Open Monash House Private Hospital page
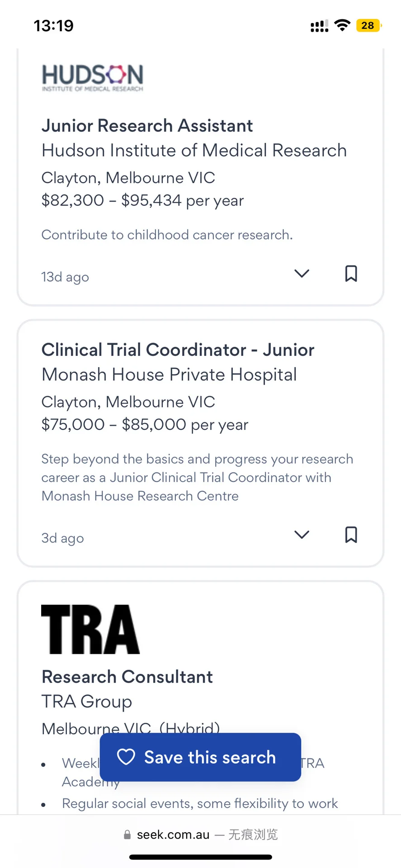 point(169,375)
